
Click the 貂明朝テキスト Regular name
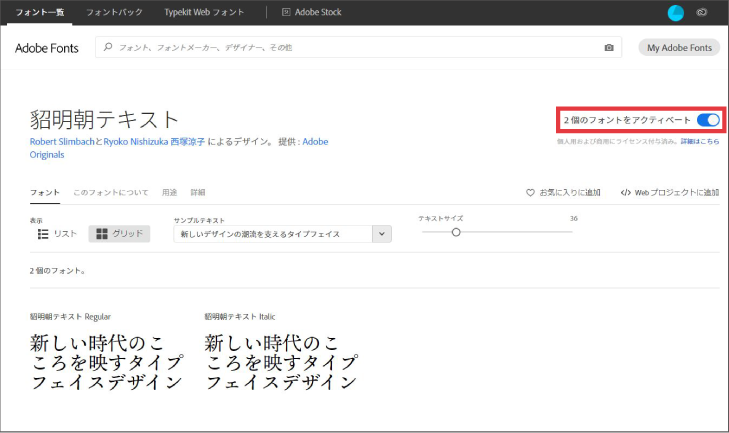tap(70, 317)
